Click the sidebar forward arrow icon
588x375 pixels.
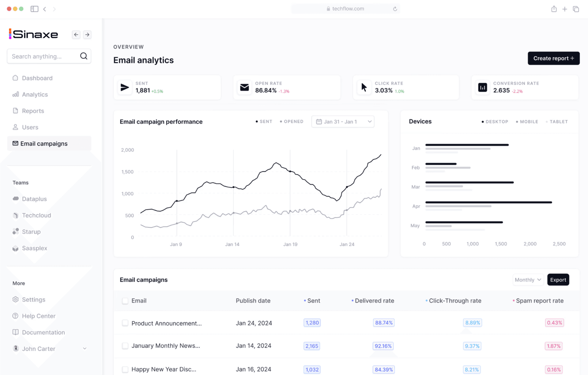point(87,35)
